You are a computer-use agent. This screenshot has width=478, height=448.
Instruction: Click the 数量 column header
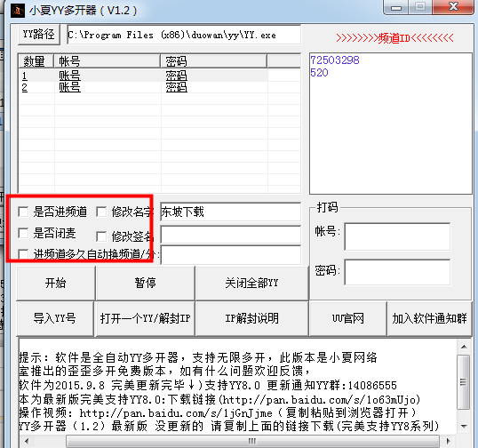(x=36, y=61)
